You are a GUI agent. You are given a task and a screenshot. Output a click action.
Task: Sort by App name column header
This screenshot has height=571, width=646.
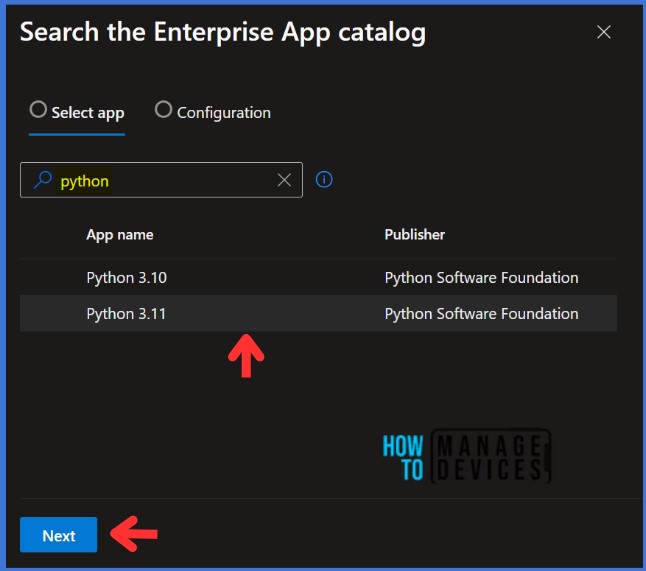coord(120,235)
